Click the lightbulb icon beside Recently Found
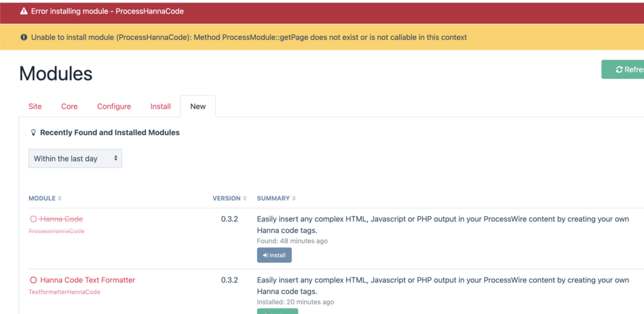644x314 pixels. 33,133
